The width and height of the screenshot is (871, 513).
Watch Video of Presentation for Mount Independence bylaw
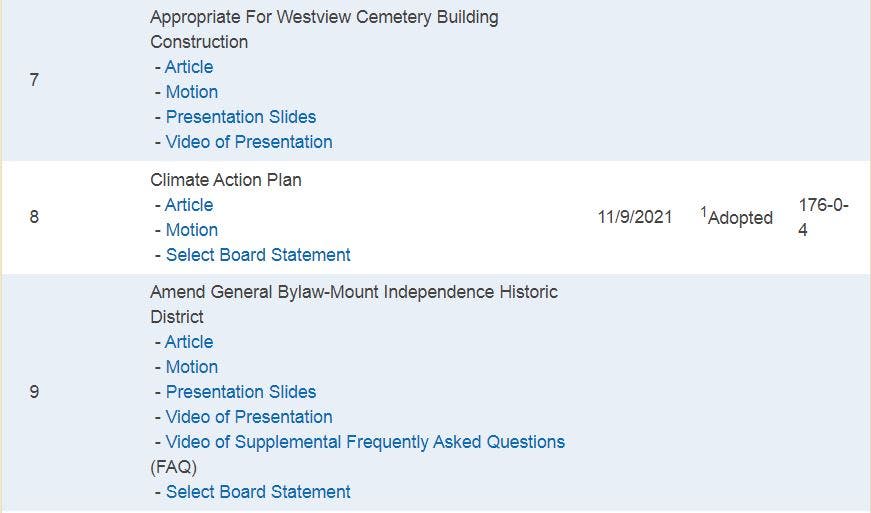pyautogui.click(x=249, y=417)
